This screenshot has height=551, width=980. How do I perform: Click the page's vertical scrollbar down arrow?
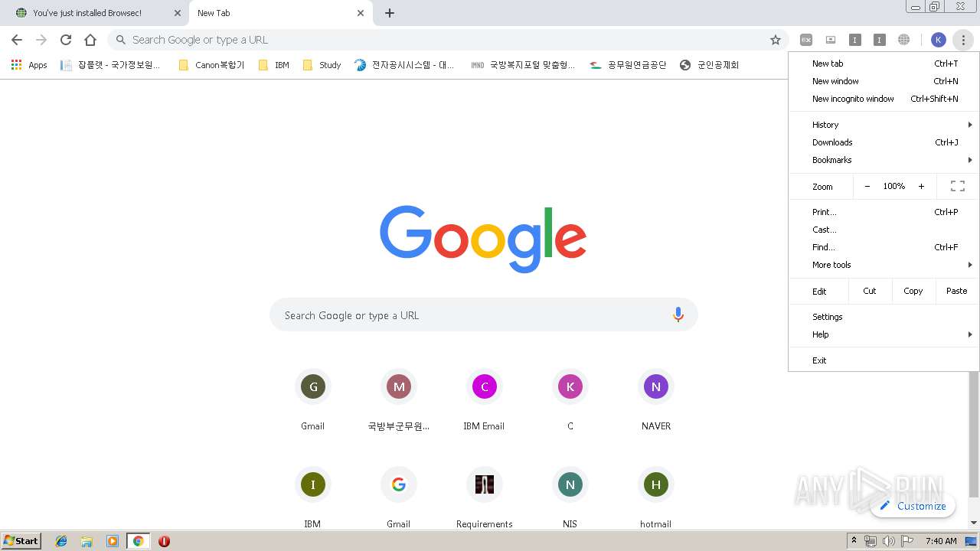pos(974,523)
